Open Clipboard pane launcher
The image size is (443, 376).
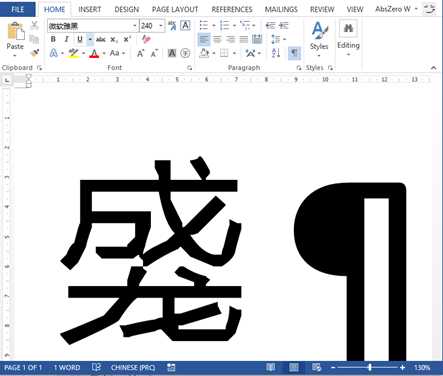click(x=40, y=68)
